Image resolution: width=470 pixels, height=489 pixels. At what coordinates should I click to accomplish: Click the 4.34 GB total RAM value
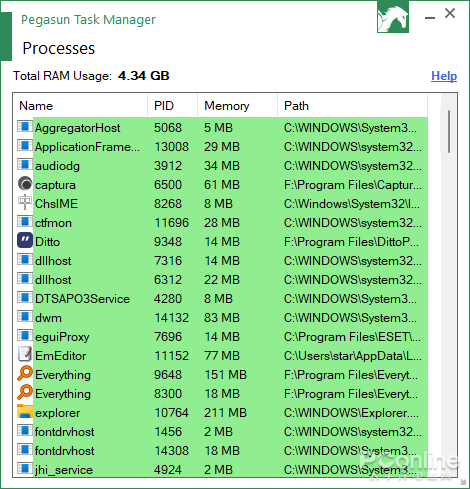point(144,76)
